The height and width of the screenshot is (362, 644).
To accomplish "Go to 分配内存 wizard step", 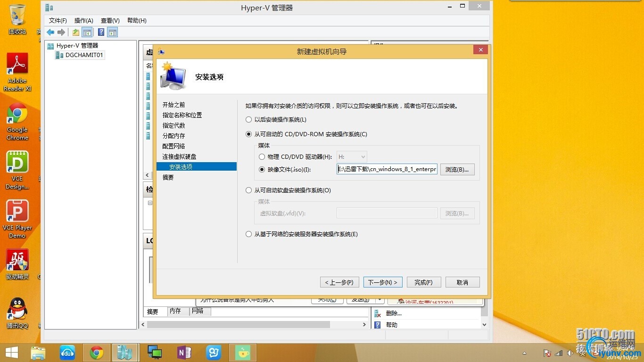I will [174, 136].
